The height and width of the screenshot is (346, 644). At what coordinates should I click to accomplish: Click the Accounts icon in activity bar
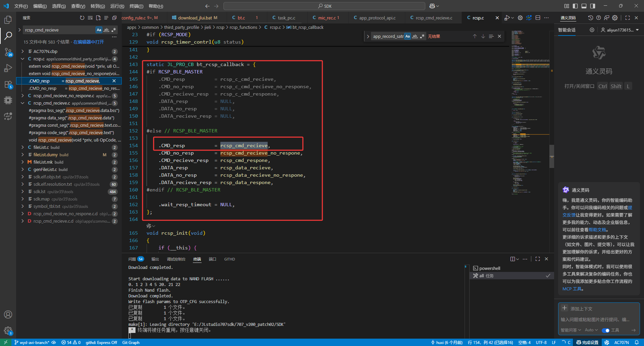pos(8,314)
